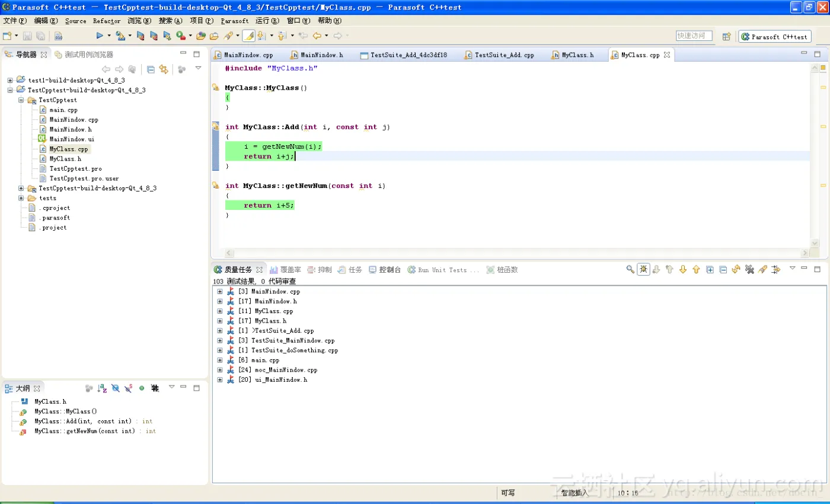This screenshot has width=830, height=504.
Task: Expand the tests folder in navigator
Action: coord(21,198)
